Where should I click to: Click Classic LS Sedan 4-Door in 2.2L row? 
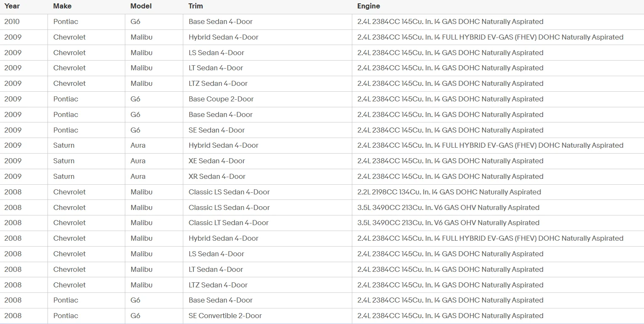pos(229,192)
